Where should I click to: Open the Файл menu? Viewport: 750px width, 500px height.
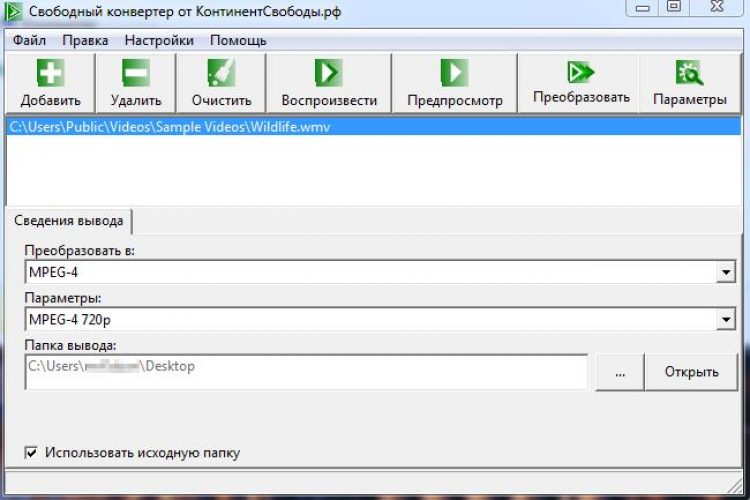point(30,41)
